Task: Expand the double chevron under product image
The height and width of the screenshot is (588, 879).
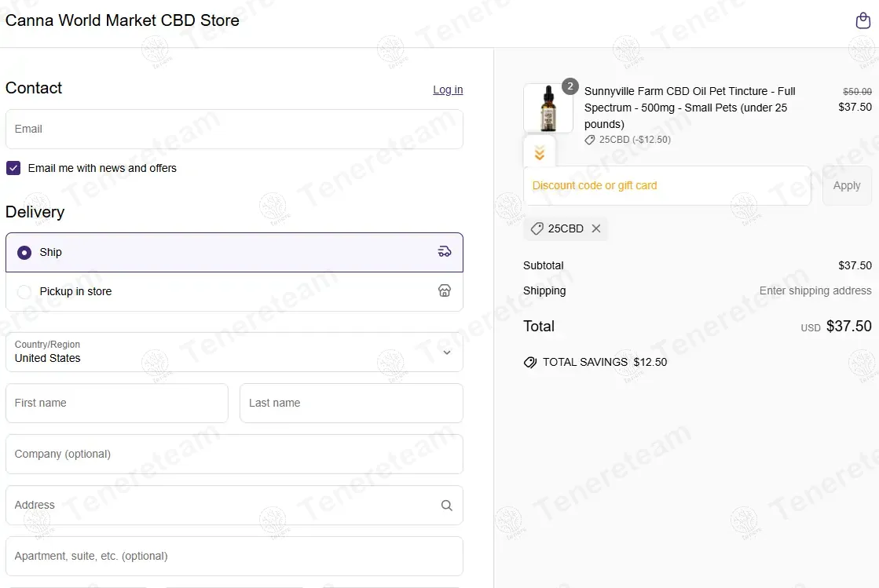Action: coord(540,154)
